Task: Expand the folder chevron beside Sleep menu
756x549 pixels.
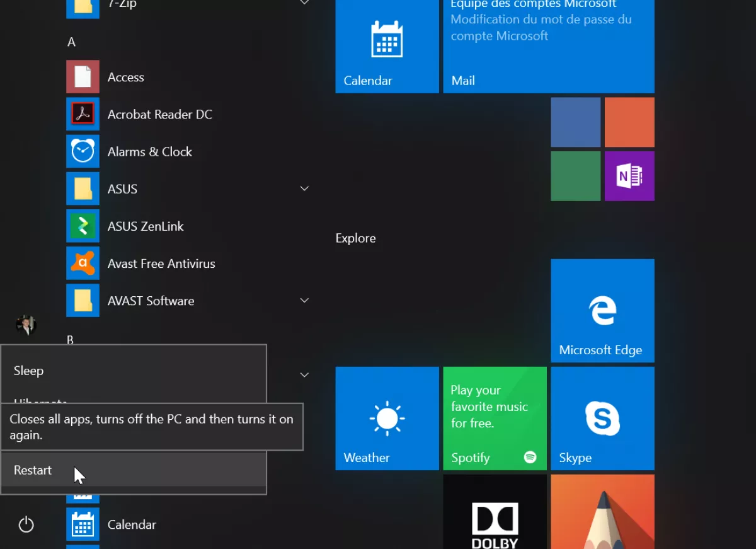Action: (x=304, y=375)
